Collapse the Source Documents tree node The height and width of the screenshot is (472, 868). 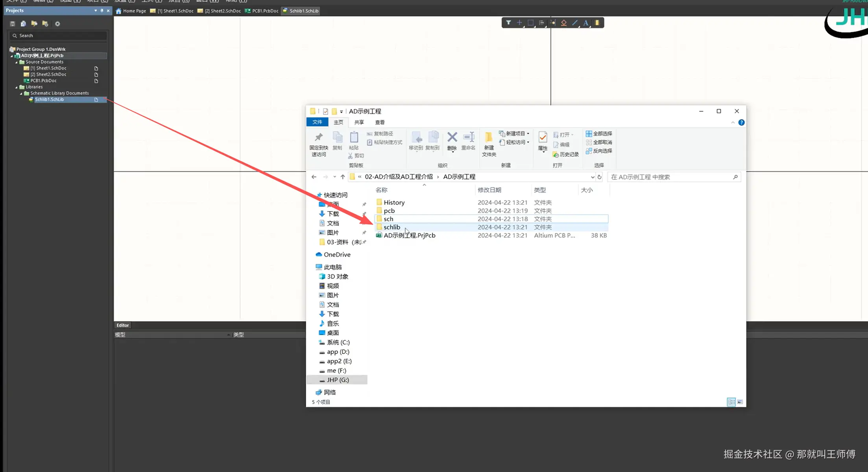17,62
